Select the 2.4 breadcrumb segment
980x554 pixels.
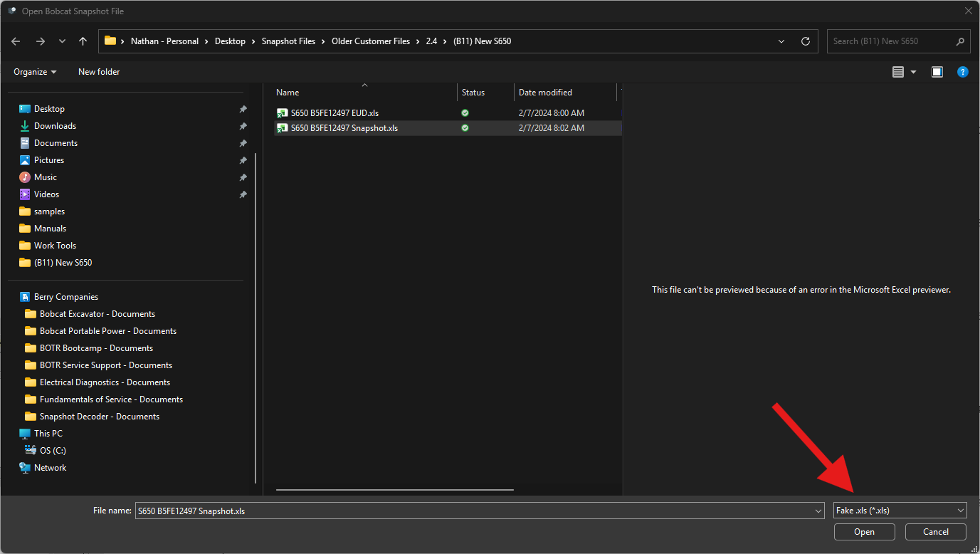(431, 41)
